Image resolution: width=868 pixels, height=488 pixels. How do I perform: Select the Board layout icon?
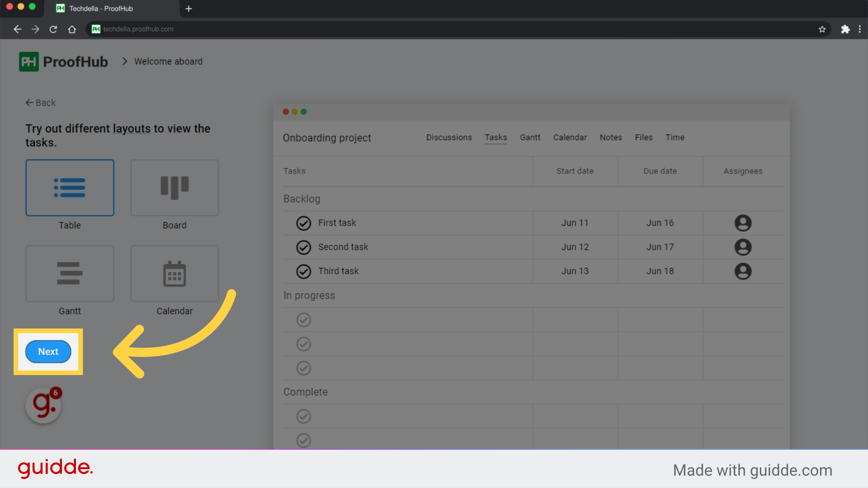tap(175, 188)
